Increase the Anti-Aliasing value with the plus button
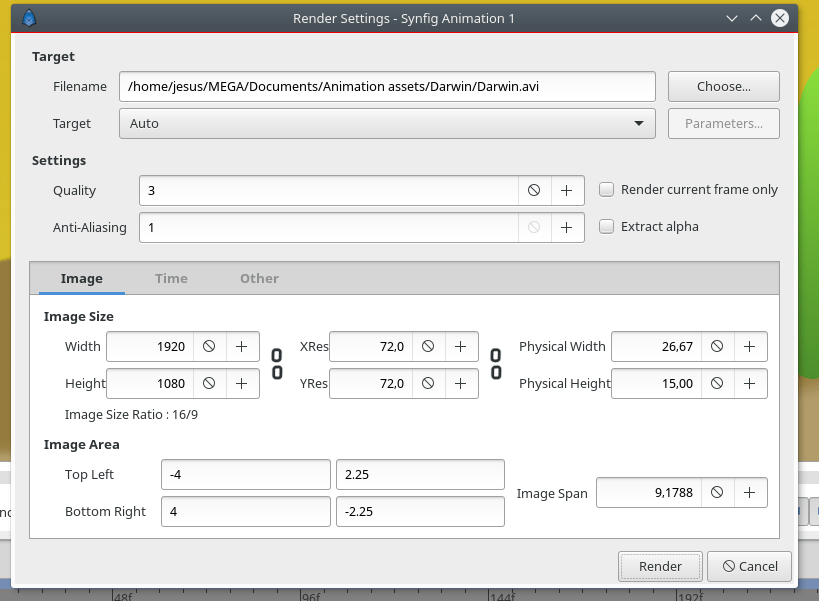This screenshot has width=819, height=601. 567,228
